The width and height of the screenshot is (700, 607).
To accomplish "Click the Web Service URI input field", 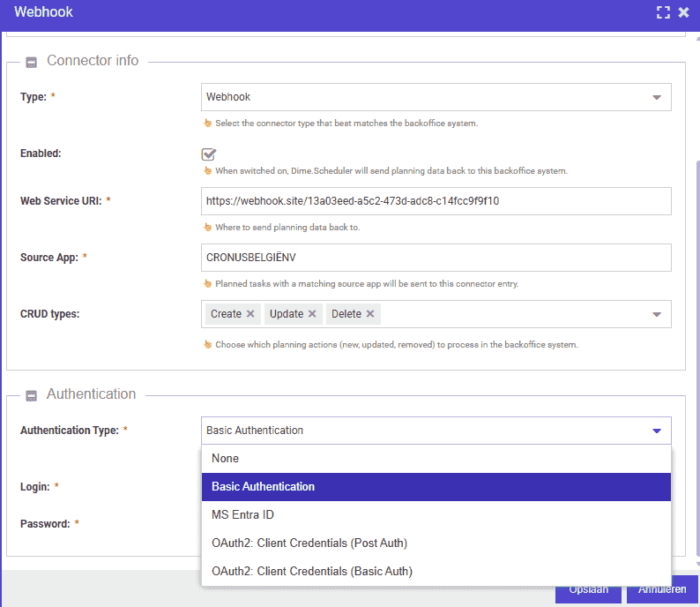I will 436,201.
